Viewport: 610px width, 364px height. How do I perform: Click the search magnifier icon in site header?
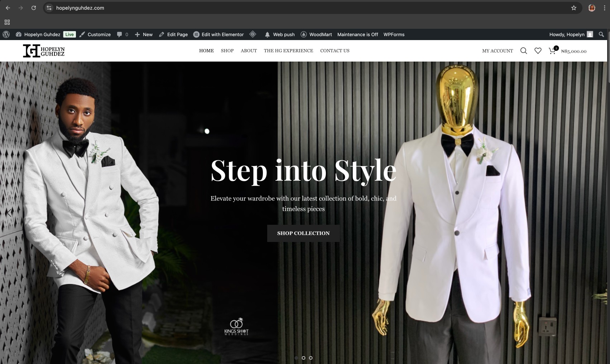pyautogui.click(x=523, y=51)
